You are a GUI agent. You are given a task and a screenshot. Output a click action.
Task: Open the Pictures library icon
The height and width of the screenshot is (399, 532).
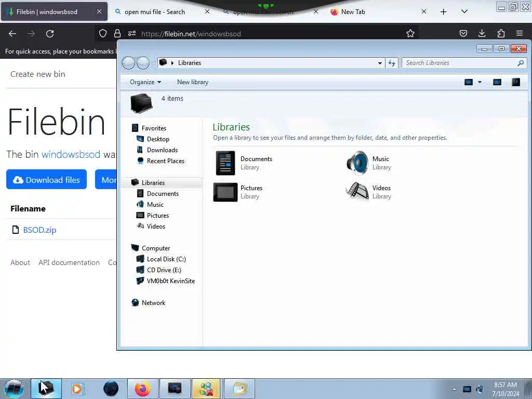pos(225,192)
